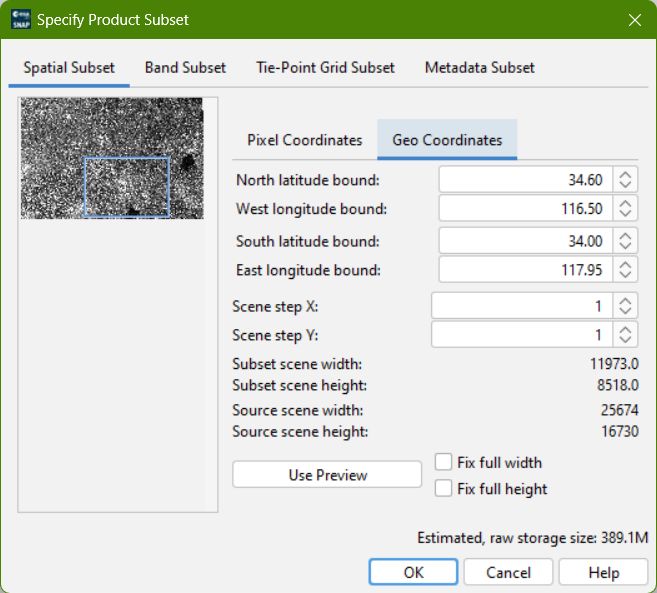Switch to Pixel Coordinates tab
The height and width of the screenshot is (593, 657).
point(305,140)
